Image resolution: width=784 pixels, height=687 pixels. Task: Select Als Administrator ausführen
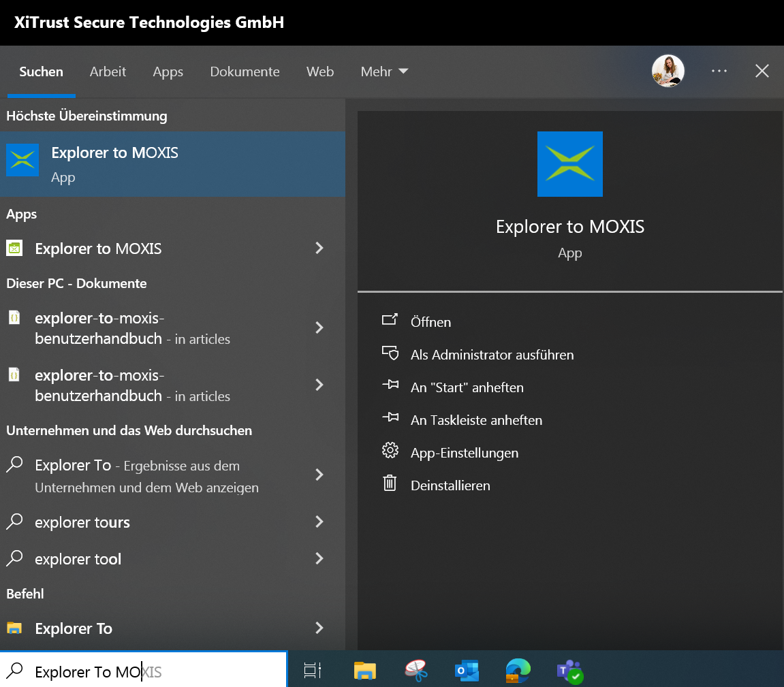click(x=492, y=355)
